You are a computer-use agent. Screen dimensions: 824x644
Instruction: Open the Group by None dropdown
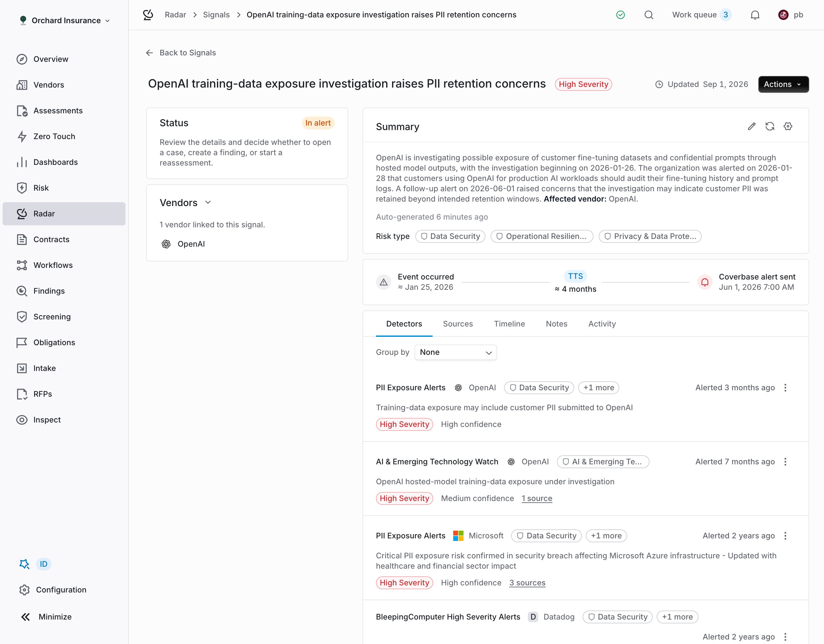pyautogui.click(x=455, y=352)
